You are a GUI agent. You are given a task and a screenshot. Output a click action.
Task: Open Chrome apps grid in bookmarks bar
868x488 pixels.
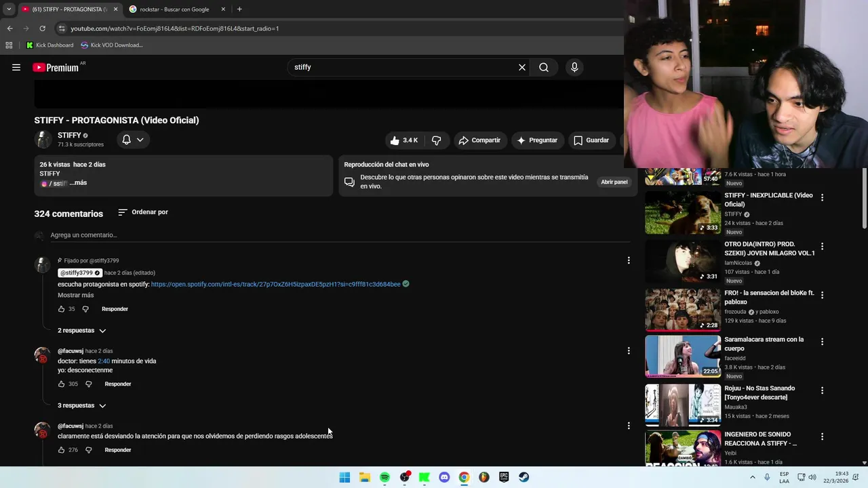[x=9, y=45]
